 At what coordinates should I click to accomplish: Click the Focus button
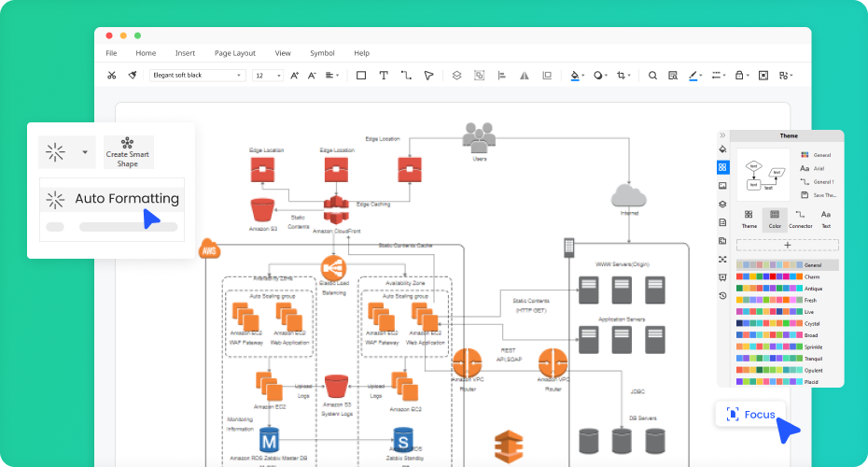750,414
